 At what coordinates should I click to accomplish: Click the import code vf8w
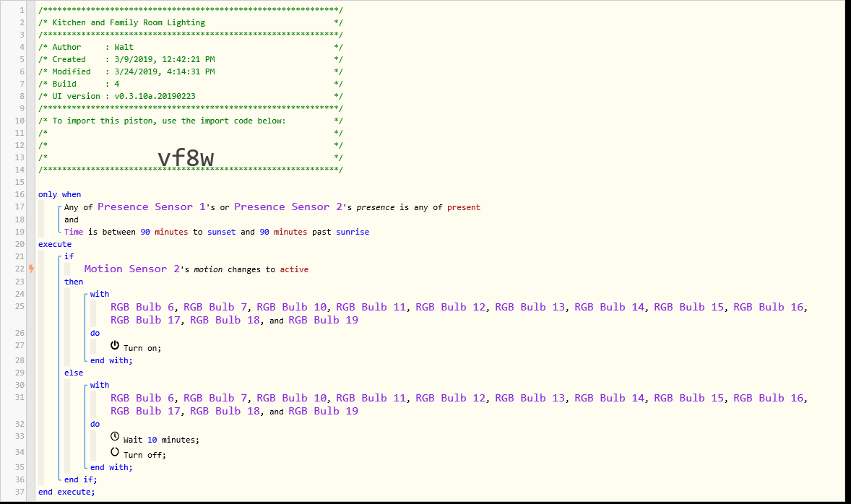click(x=186, y=158)
